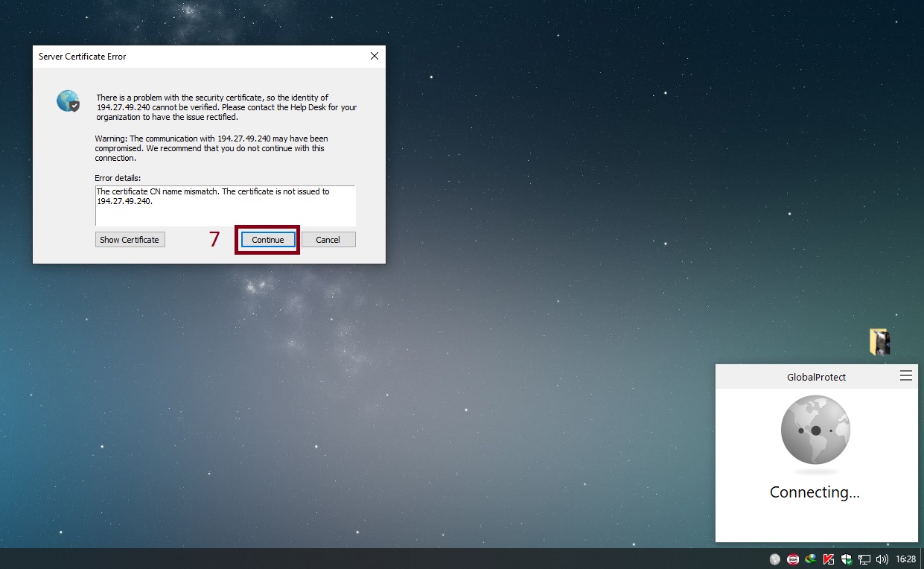Click the globe shield icon in the dialog

tap(68, 101)
